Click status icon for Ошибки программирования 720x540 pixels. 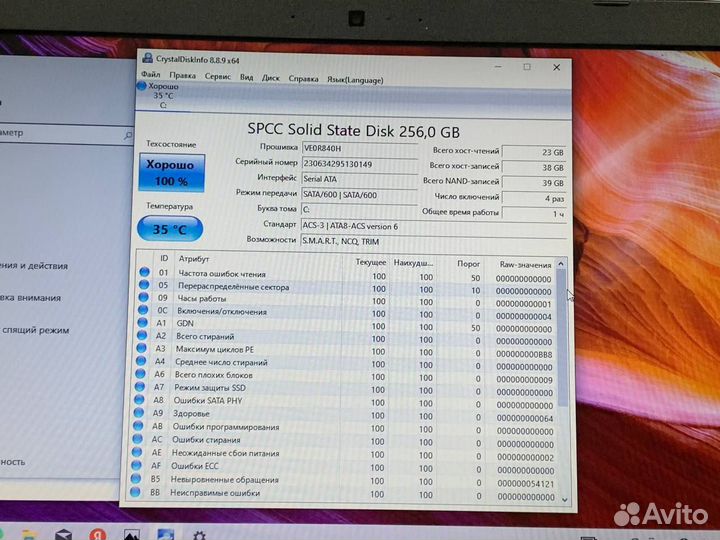[138, 426]
